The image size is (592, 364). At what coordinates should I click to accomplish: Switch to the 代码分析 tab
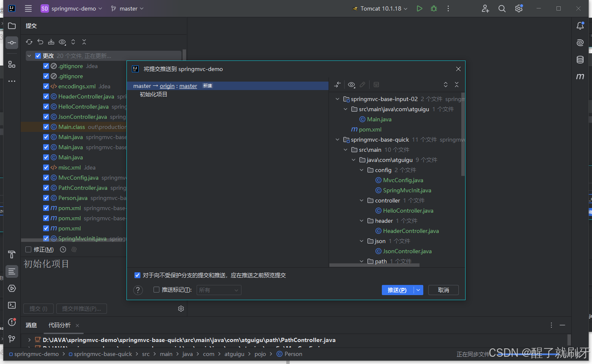pyautogui.click(x=60, y=325)
